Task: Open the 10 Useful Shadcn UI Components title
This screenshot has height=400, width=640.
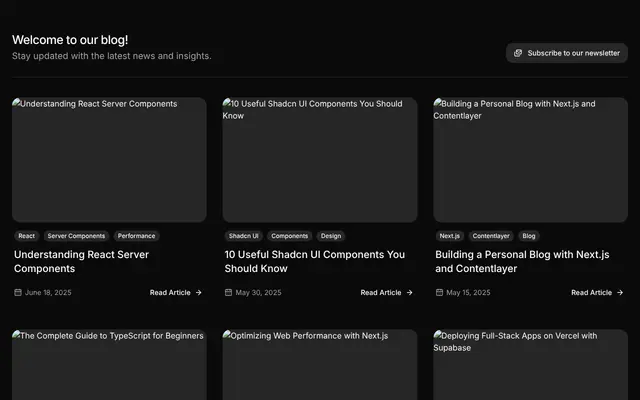Action: click(315, 262)
